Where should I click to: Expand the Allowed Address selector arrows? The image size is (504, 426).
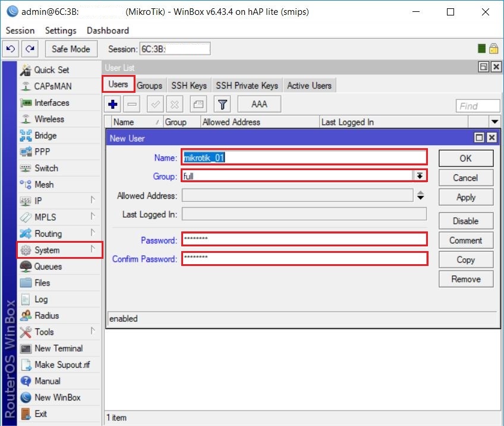[420, 196]
